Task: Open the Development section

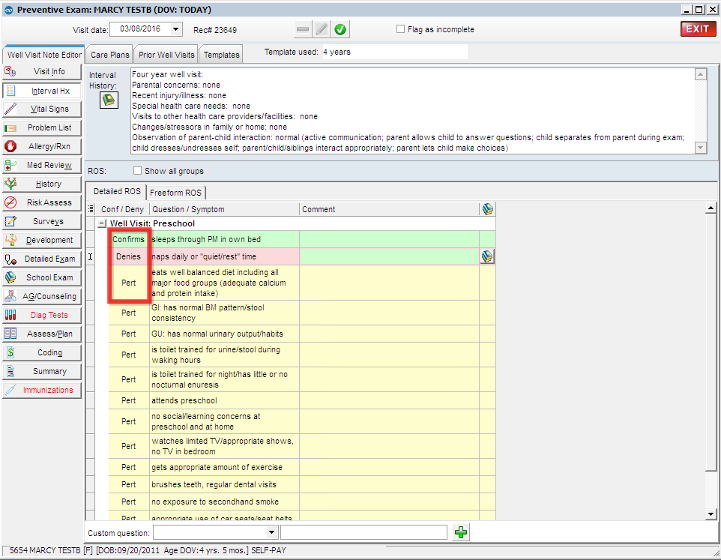Action: 42,240
